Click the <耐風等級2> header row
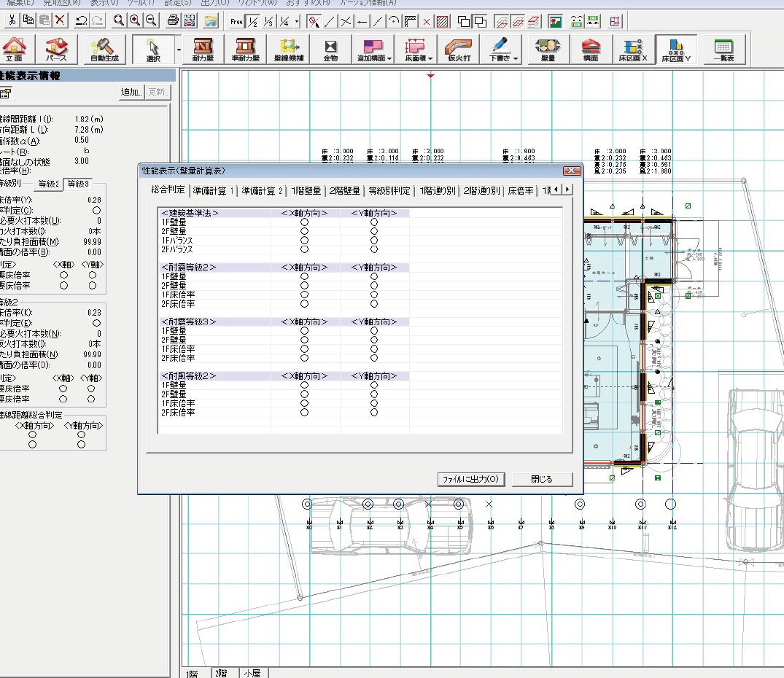 click(x=284, y=375)
